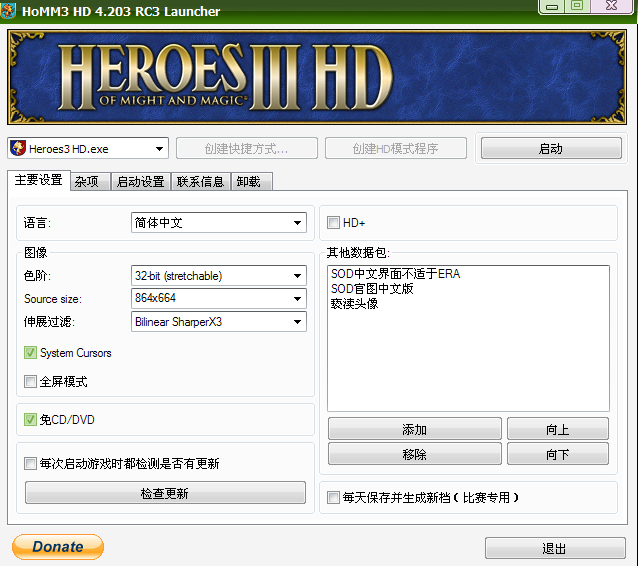This screenshot has width=638, height=566.
Task: Launch the game with 启动 button
Action: coord(551,149)
